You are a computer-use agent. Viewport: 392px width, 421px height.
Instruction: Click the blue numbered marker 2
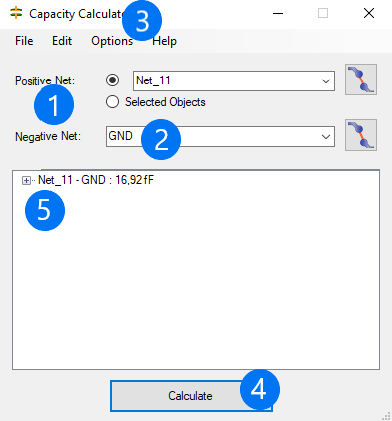coord(161,139)
